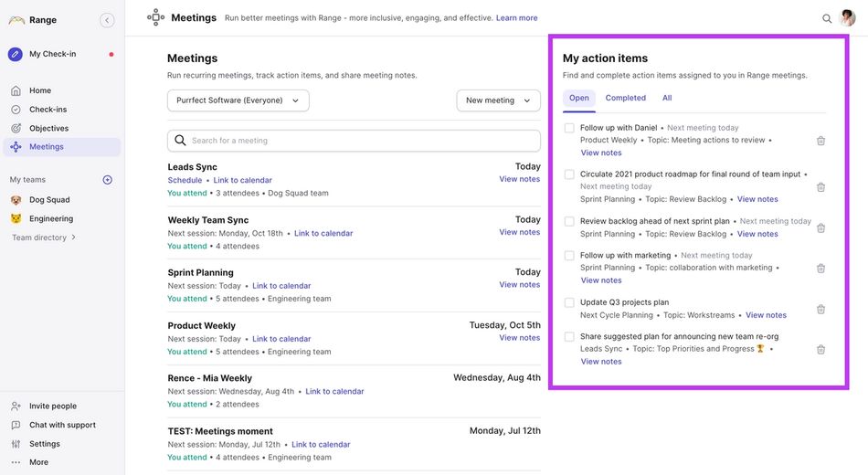This screenshot has height=475, width=868.
Task: Click Schedule under Leads Sync
Action: coord(185,181)
